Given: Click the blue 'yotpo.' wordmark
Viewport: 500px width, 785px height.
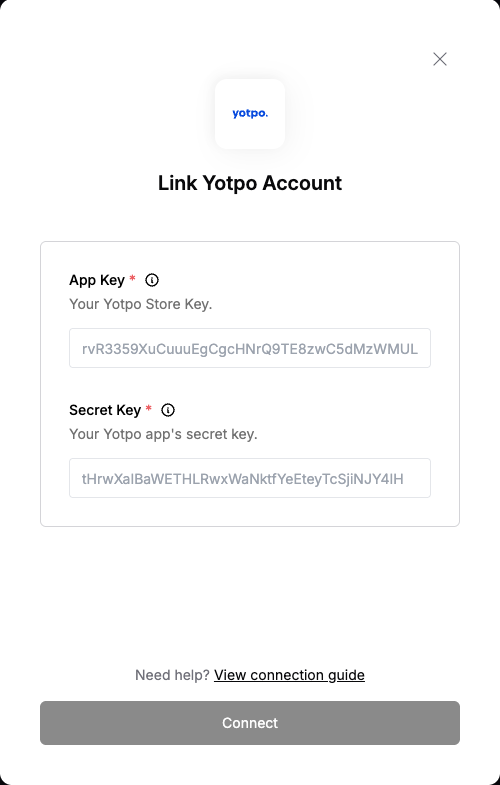Looking at the screenshot, I should click(x=250, y=114).
